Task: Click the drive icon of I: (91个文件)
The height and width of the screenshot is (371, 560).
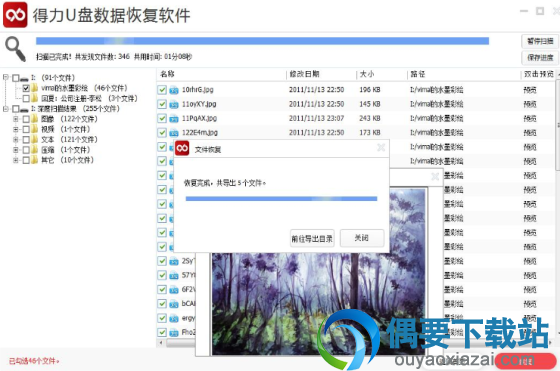Action: (24, 78)
